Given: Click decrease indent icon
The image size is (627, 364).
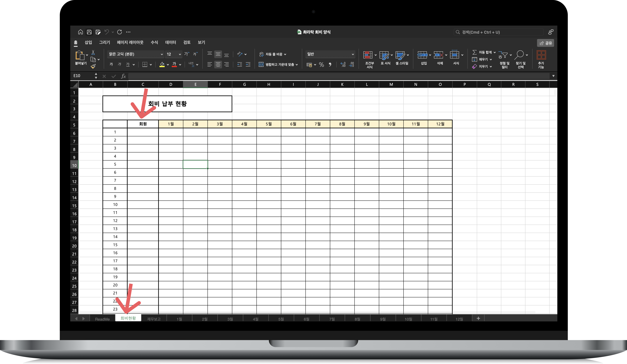Looking at the screenshot, I should [x=240, y=65].
